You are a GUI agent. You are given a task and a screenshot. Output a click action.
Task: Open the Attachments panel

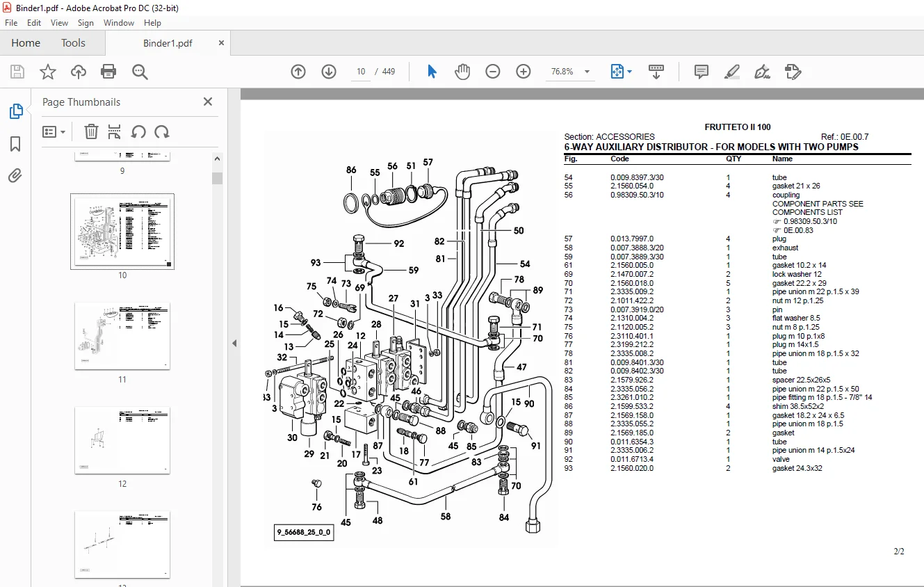(x=15, y=176)
